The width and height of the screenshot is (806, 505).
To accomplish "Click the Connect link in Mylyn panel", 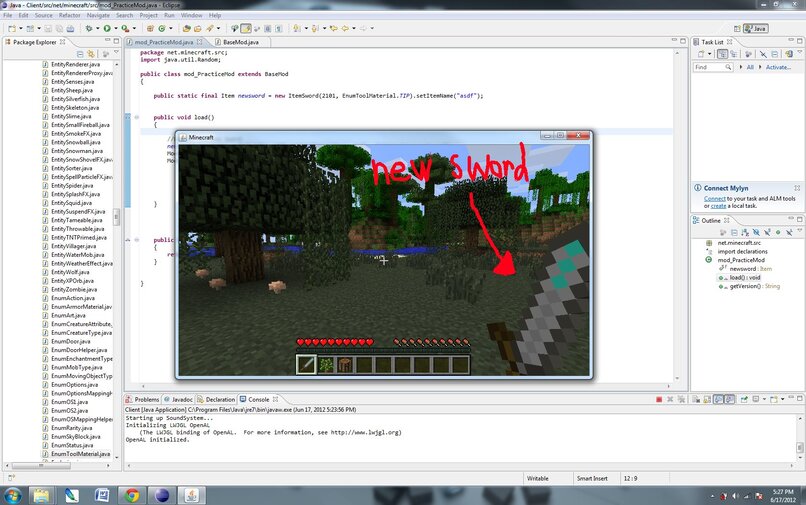I will pyautogui.click(x=714, y=198).
